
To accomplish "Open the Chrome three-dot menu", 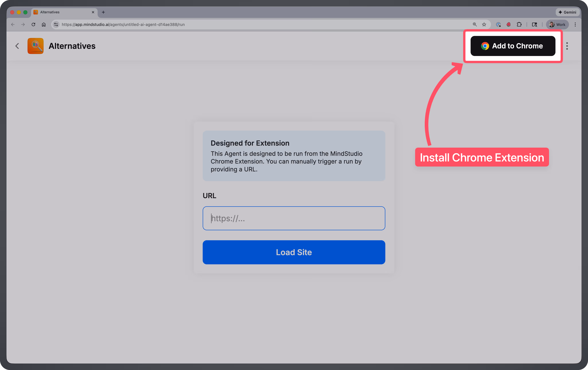I will coord(575,24).
